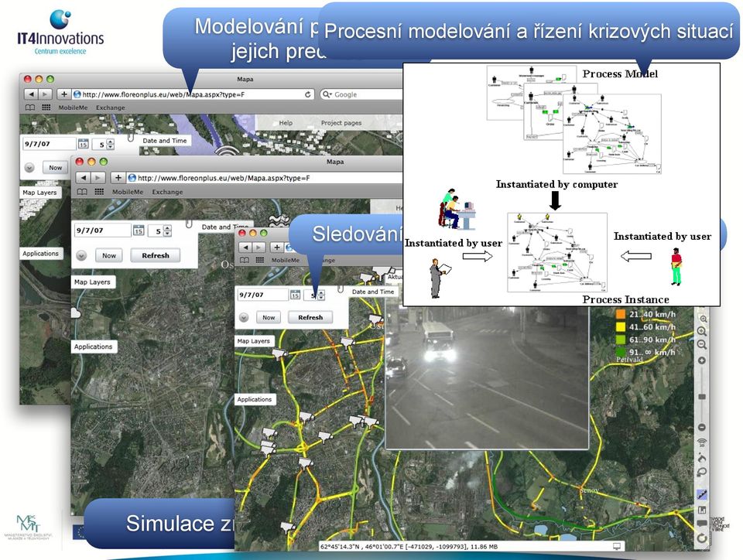This screenshot has height=560, width=743.
Task: Expand the Map Layers panel in the middle window
Action: (92, 282)
